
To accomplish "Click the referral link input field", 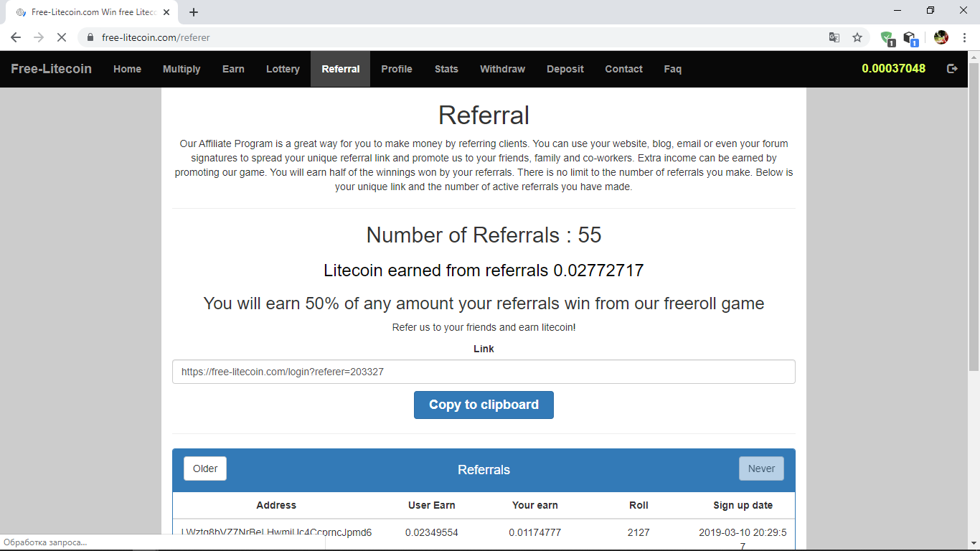I will pyautogui.click(x=484, y=372).
